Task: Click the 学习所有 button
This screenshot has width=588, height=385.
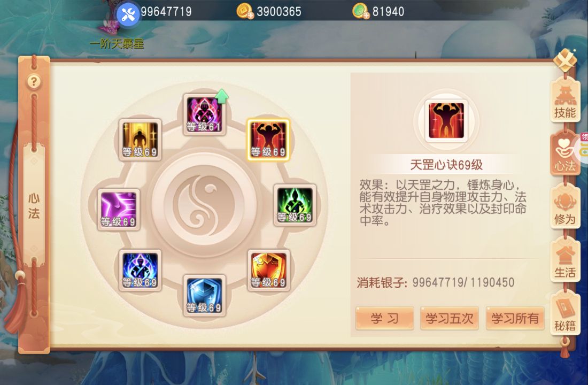Action: click(515, 318)
